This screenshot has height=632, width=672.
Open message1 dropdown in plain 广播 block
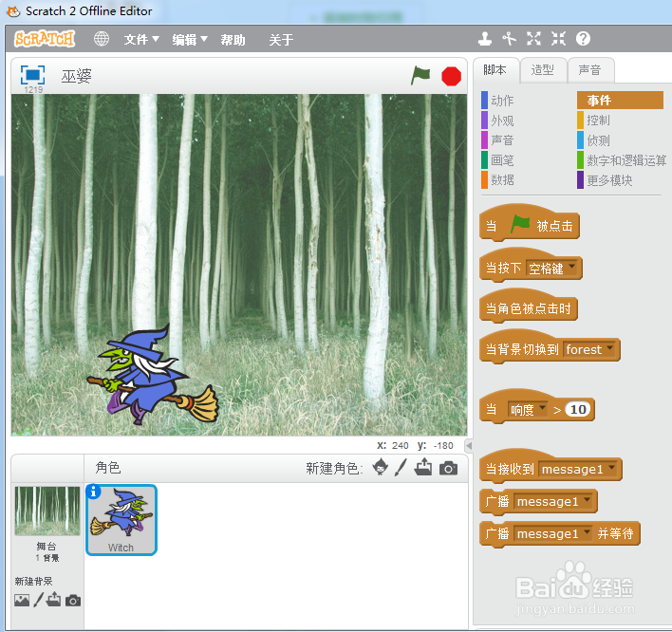(x=553, y=501)
